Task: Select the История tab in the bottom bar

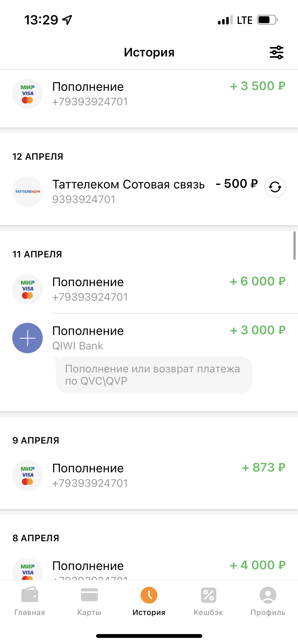Action: click(149, 601)
